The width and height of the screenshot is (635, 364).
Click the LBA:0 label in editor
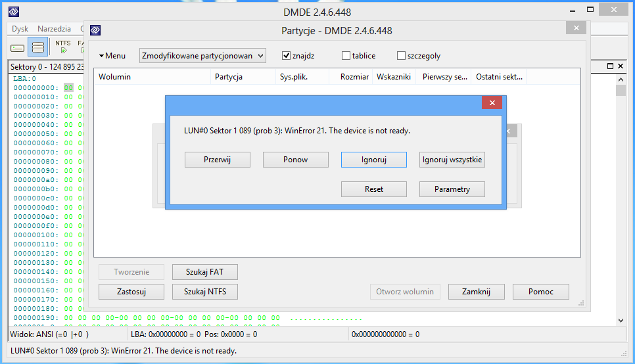click(25, 79)
